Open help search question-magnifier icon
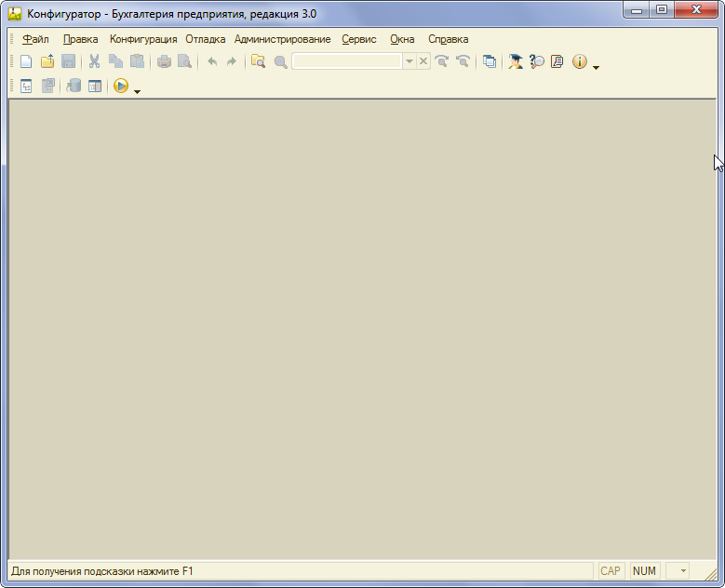The height and width of the screenshot is (588, 725). point(536,61)
